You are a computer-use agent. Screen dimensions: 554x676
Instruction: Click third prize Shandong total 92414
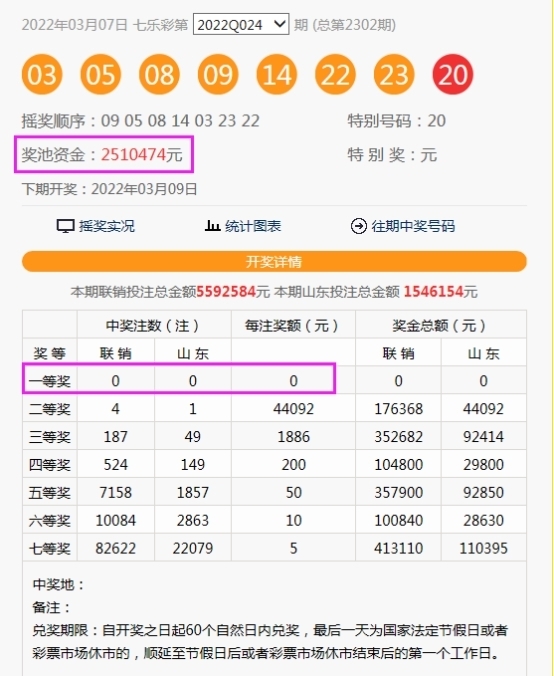[x=483, y=437]
